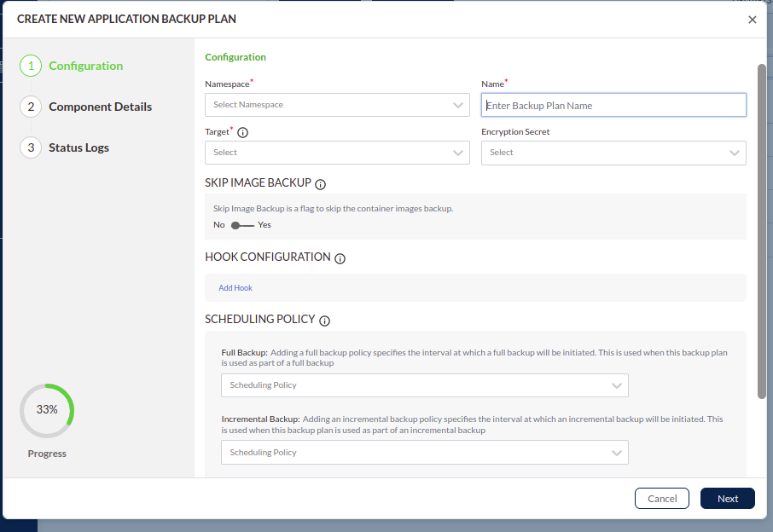Close the Create New Application Backup Plan dialog
This screenshot has height=532, width=773.
point(752,20)
